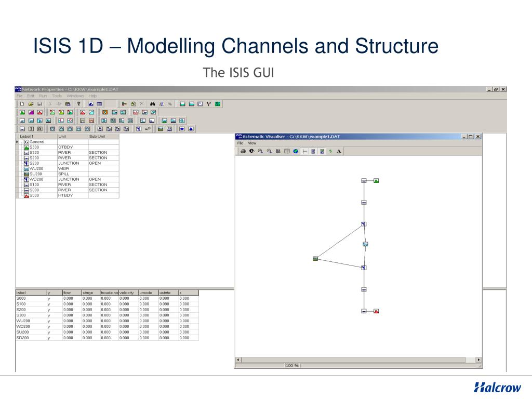Click the blue diamond icon in the toolbar
532x399 pixels.
click(191, 129)
